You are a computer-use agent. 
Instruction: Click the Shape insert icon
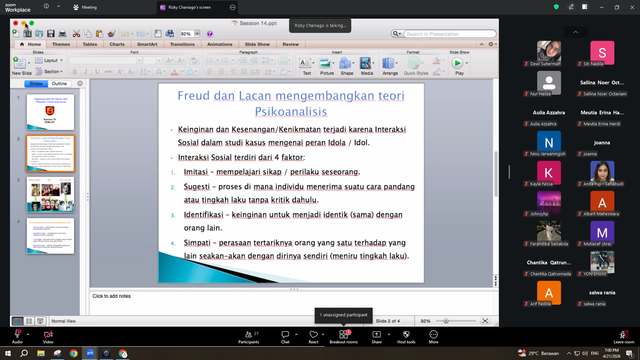point(345,63)
